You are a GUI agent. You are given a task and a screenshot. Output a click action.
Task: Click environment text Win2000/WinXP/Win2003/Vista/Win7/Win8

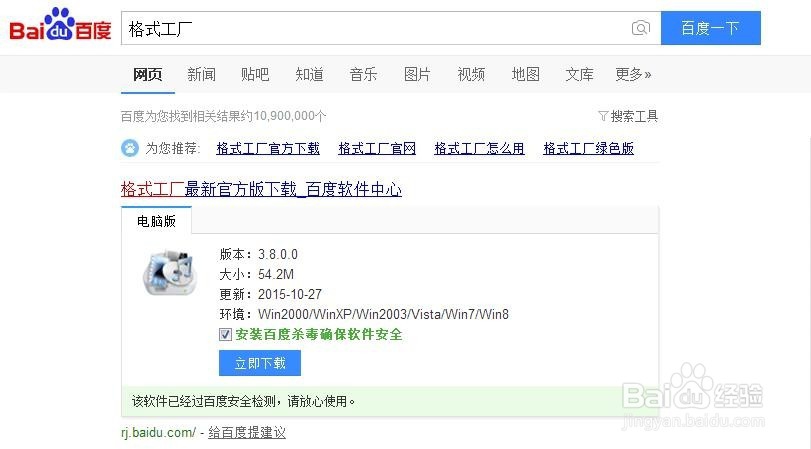tap(383, 314)
